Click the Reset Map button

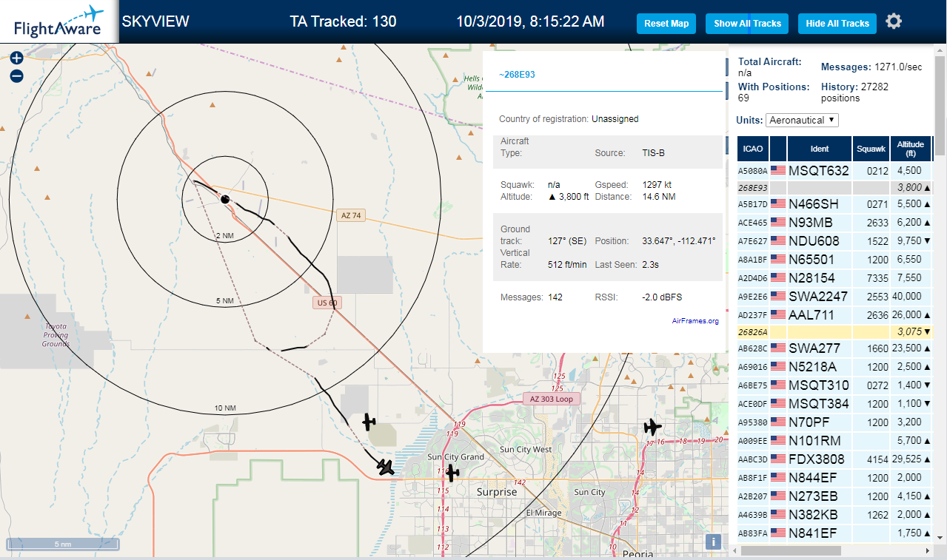click(666, 24)
